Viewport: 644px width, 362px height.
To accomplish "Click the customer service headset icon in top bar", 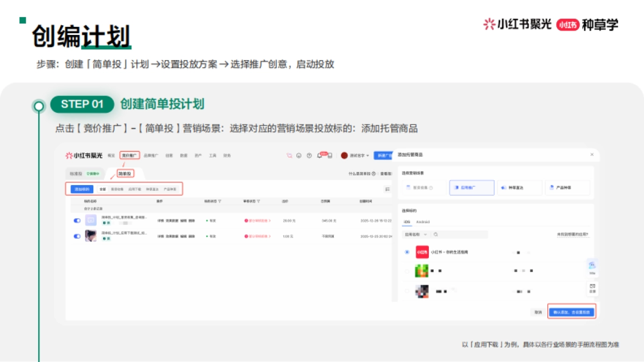I will click(x=298, y=155).
